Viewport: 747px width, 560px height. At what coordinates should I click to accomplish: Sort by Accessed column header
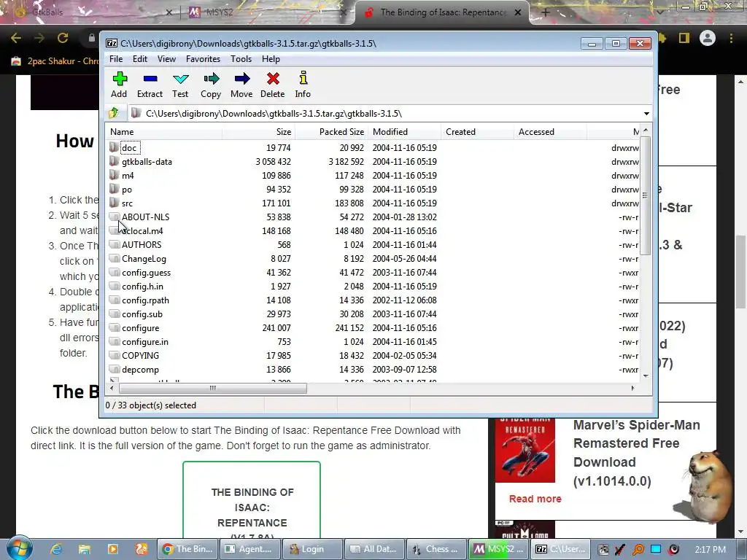coord(550,132)
